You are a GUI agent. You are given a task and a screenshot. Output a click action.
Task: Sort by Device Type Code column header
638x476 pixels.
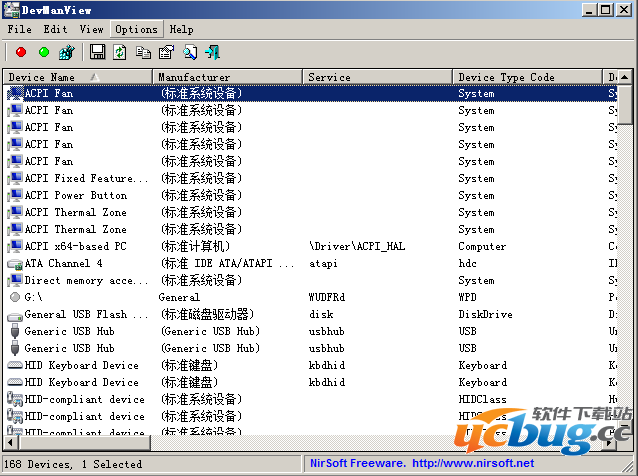pos(527,77)
